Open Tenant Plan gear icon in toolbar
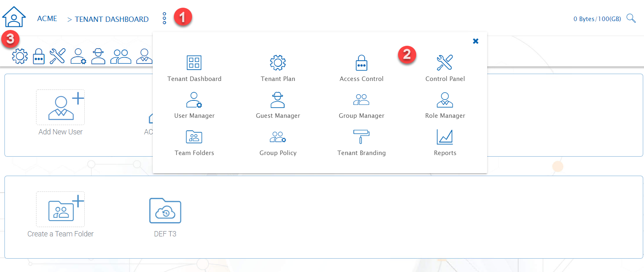 [x=20, y=56]
